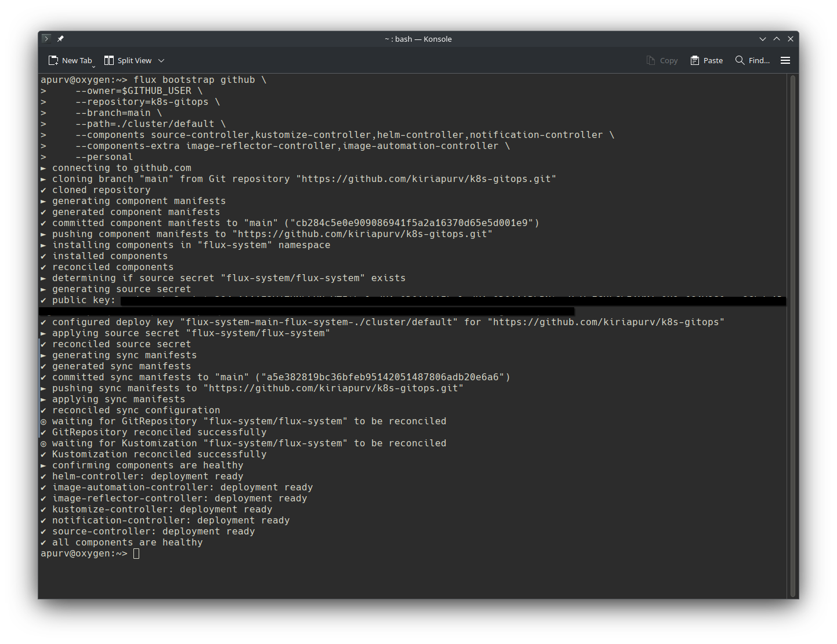This screenshot has width=837, height=644.
Task: Click the terminal window menu icon in title bar
Action: pos(46,39)
